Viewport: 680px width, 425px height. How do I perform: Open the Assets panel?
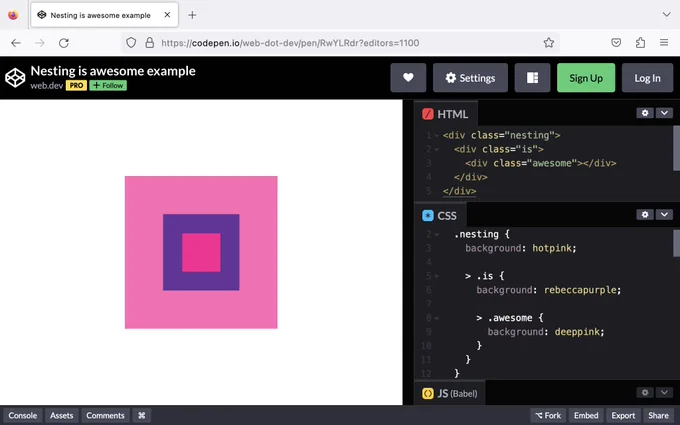[x=62, y=415]
